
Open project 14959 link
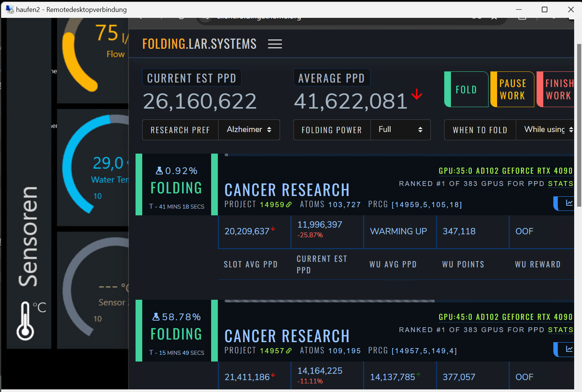pyautogui.click(x=272, y=205)
